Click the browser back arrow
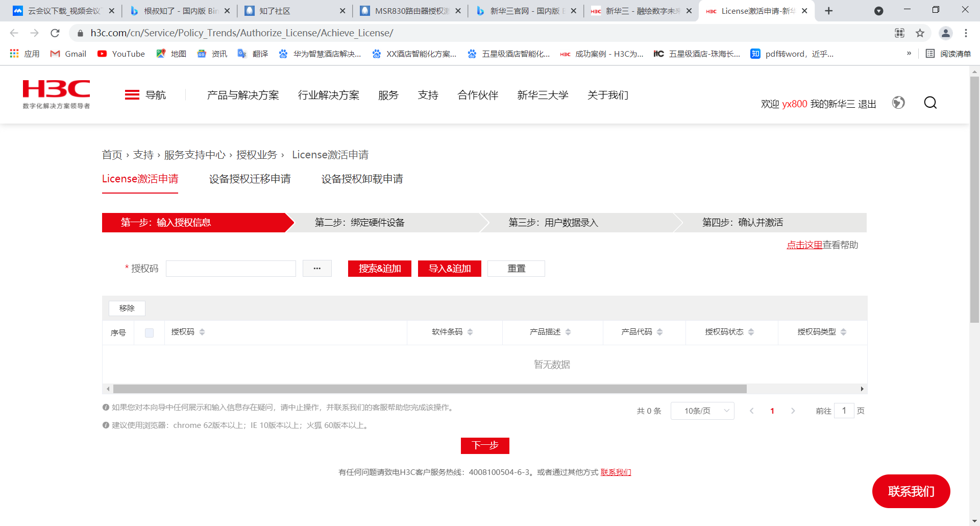Image resolution: width=980 pixels, height=526 pixels. tap(14, 33)
